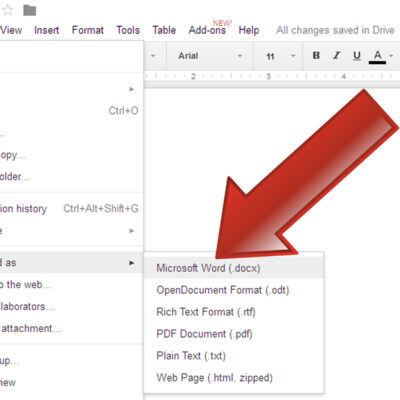
Task: Toggle Bold formatting
Action: click(316, 55)
